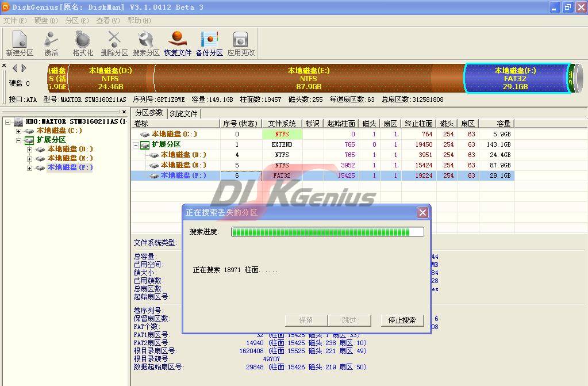Screen dimensions: 588x386
Task: Close the left tree panel
Action: [124, 112]
